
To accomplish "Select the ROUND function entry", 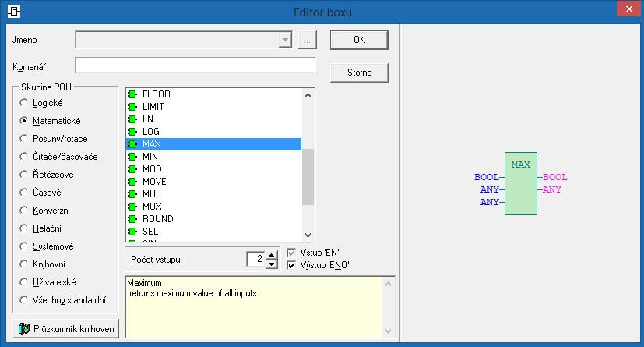I will 213,219.
